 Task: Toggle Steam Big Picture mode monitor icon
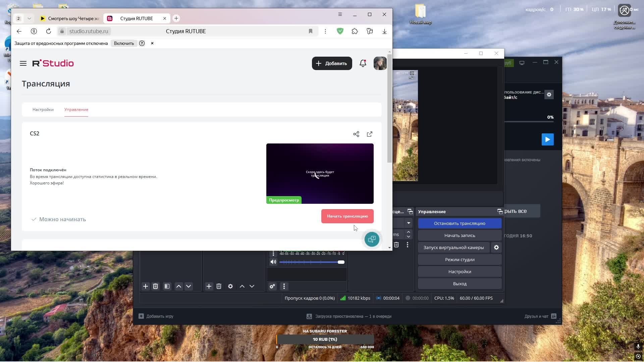522,63
